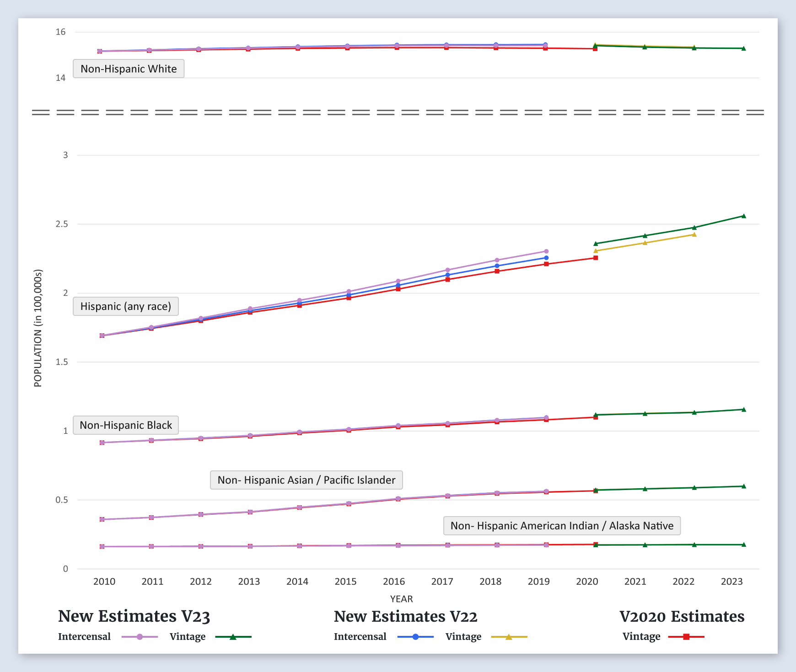The image size is (796, 672).
Task: Click the yellow triangle marker for V22 Vintage legend
Action: (509, 637)
